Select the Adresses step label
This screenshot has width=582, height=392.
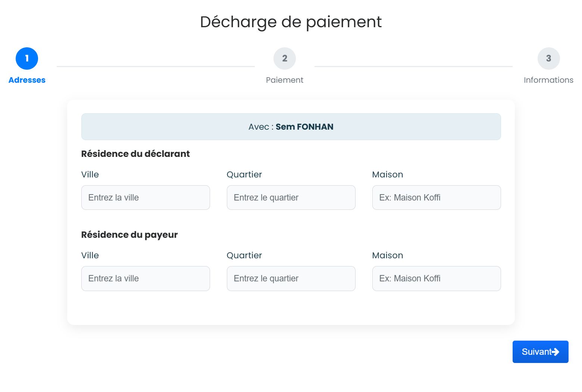(27, 80)
